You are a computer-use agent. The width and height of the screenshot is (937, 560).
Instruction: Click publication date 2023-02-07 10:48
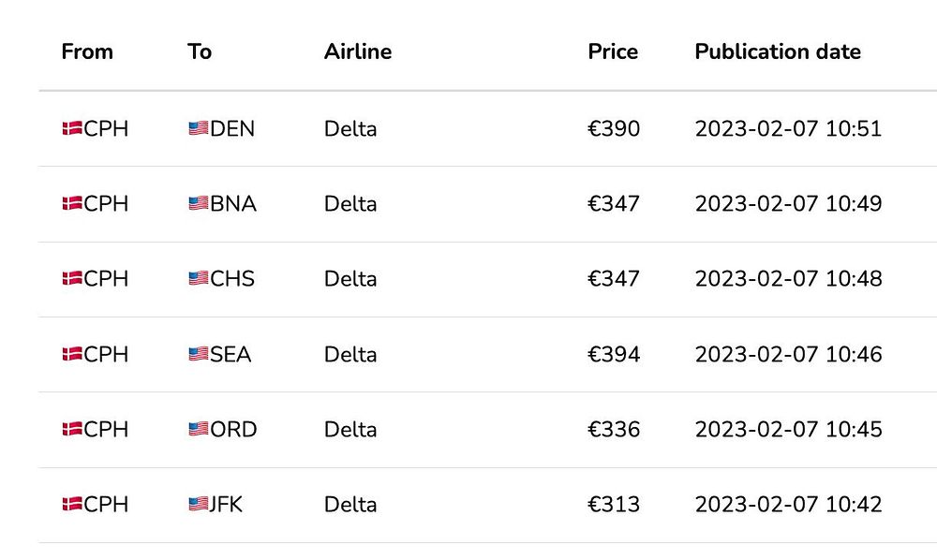tap(788, 278)
